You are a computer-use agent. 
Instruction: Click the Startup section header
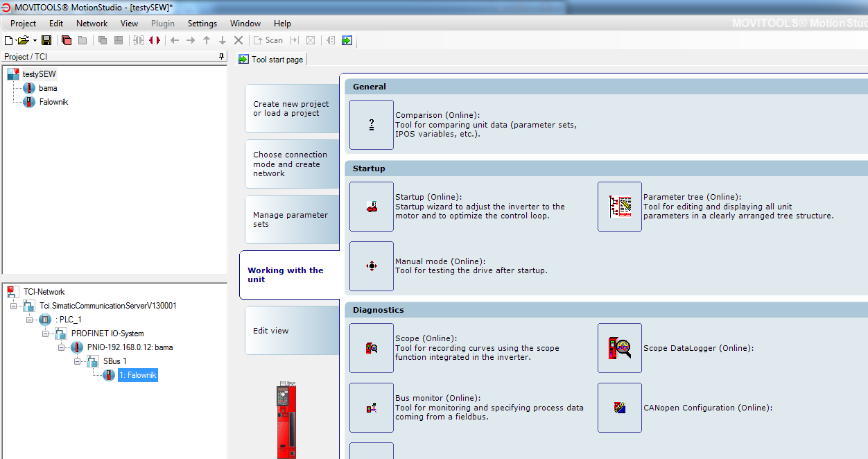tap(606, 168)
